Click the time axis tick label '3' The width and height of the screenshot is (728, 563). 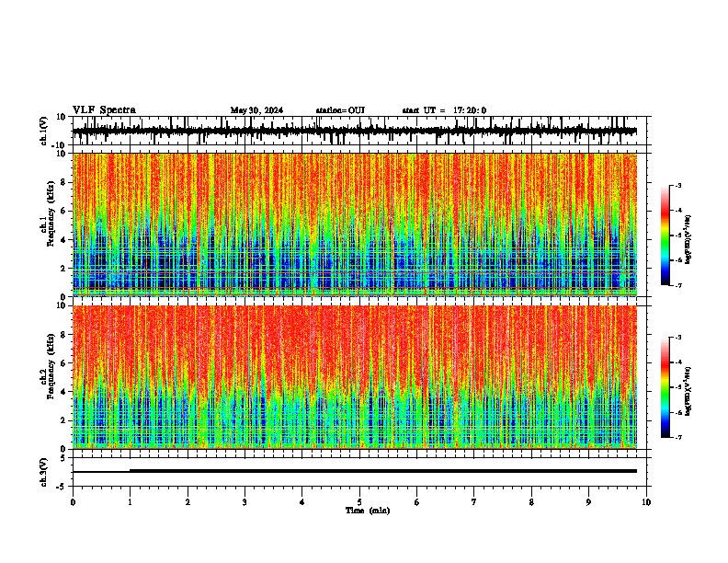tap(245, 502)
